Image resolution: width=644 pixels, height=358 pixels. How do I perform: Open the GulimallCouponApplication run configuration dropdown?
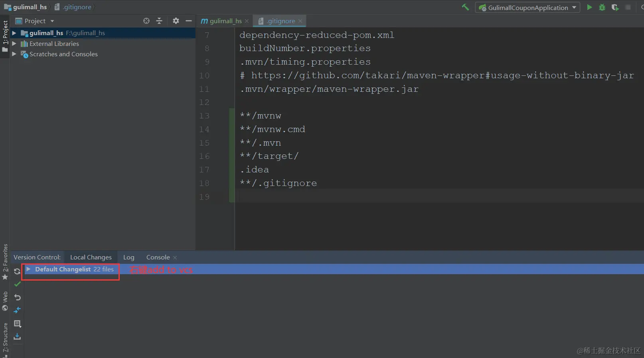coord(527,8)
